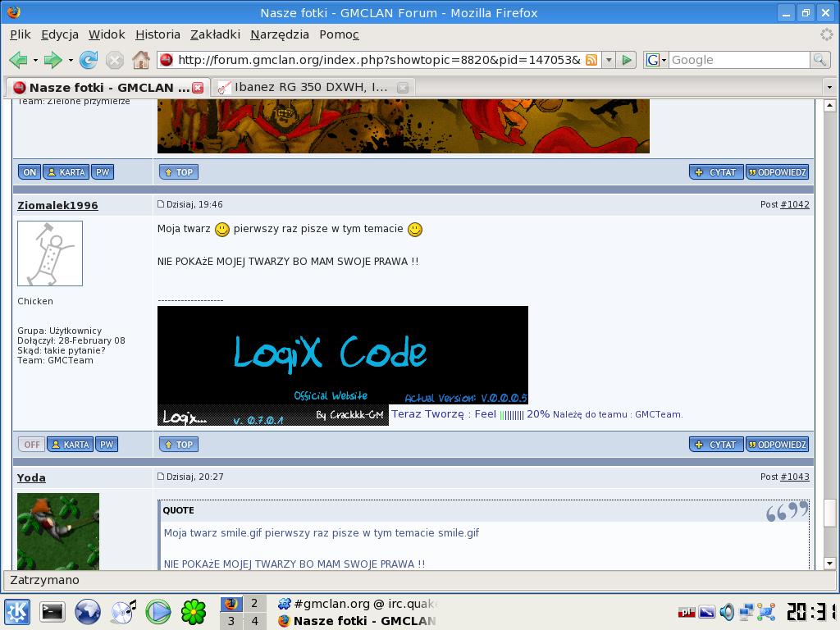The image size is (840, 630).
Task: Switch to the Ibanez RG 350 DXWH tab
Action: point(310,87)
